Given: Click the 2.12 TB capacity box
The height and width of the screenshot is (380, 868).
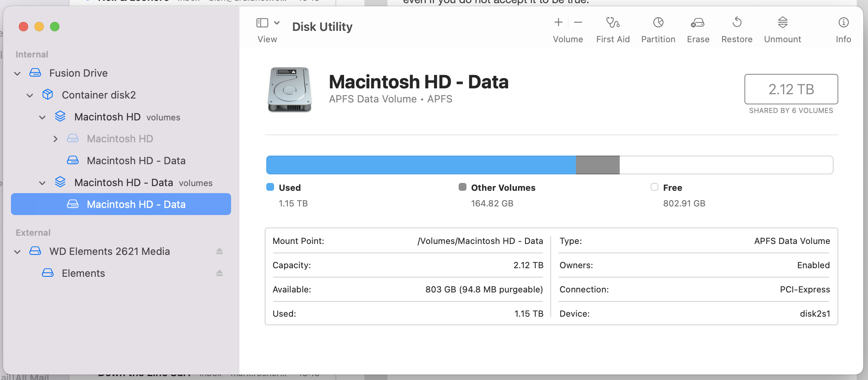Looking at the screenshot, I should point(791,89).
